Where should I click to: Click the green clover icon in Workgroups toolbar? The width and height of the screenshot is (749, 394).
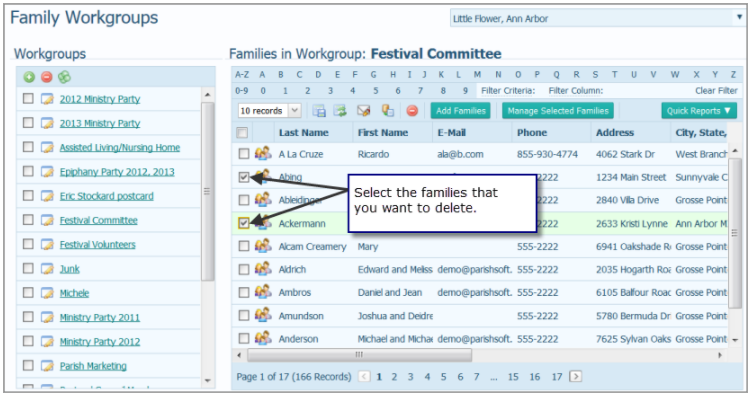(64, 76)
